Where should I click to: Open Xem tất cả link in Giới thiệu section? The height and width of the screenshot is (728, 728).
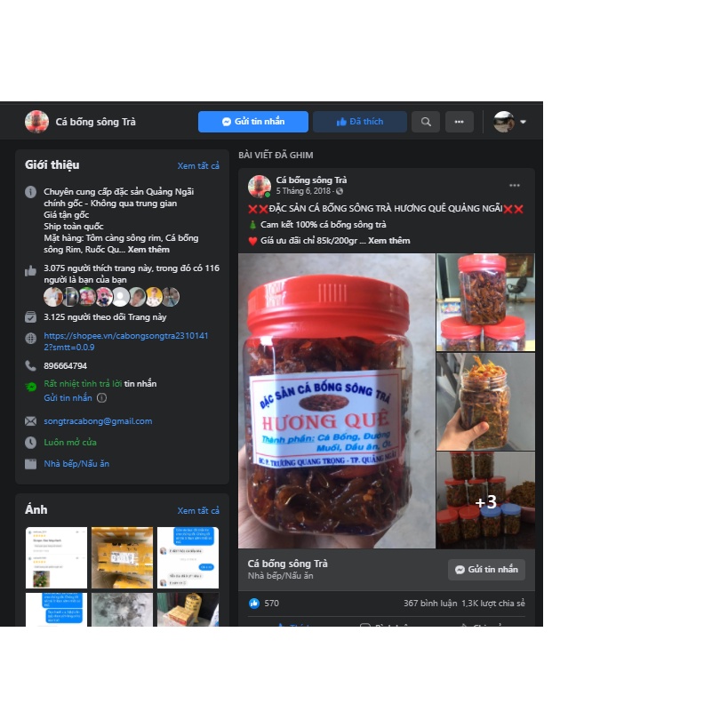(x=198, y=165)
